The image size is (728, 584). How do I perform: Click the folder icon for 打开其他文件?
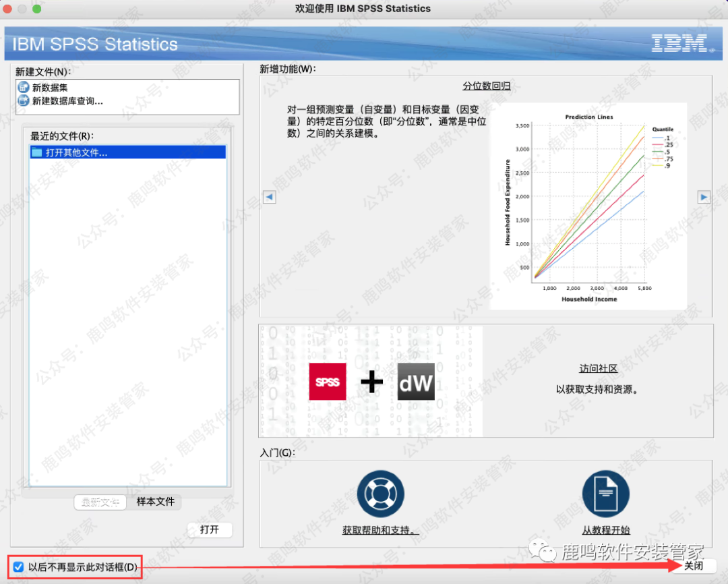36,152
